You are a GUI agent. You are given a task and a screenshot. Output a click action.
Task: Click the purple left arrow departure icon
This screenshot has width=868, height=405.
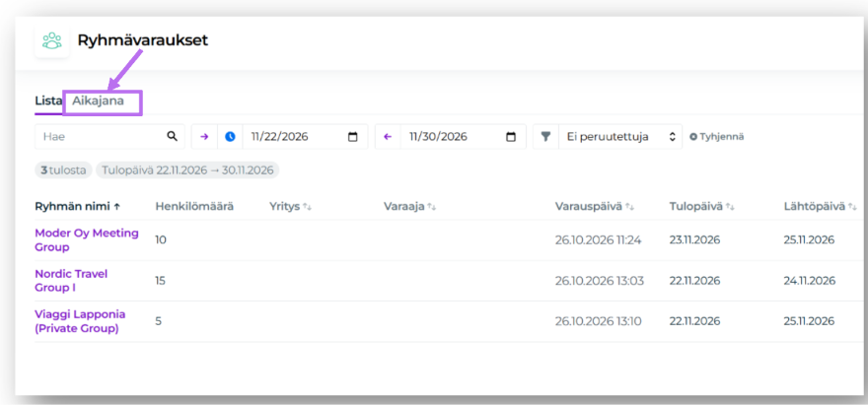pos(388,137)
